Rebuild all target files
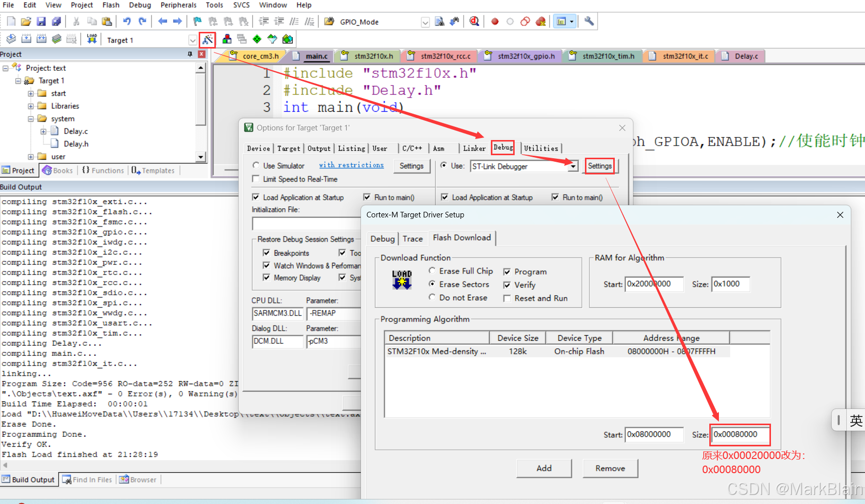 [41, 39]
